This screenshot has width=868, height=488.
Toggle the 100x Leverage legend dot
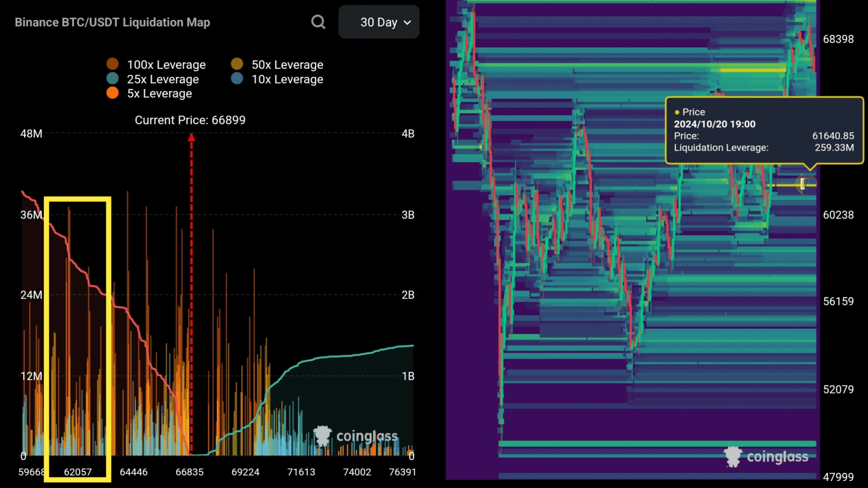point(113,64)
